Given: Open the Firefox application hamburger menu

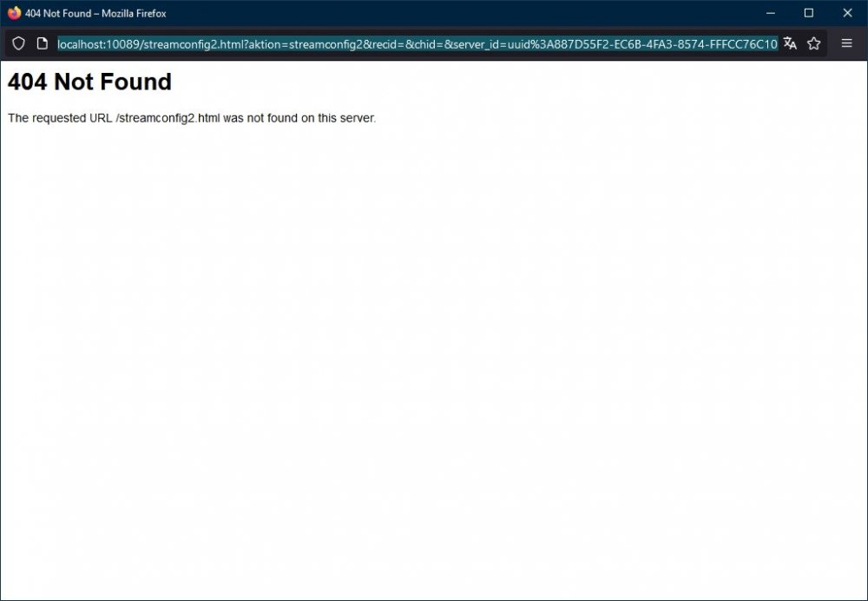Looking at the screenshot, I should tap(846, 43).
